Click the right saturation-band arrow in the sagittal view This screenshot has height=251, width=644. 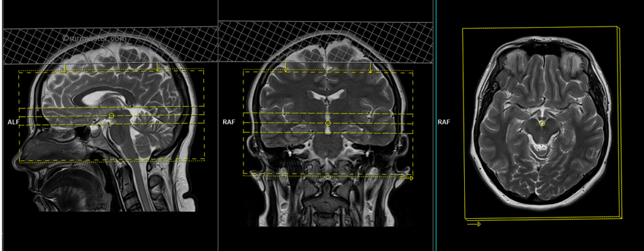pos(157,67)
